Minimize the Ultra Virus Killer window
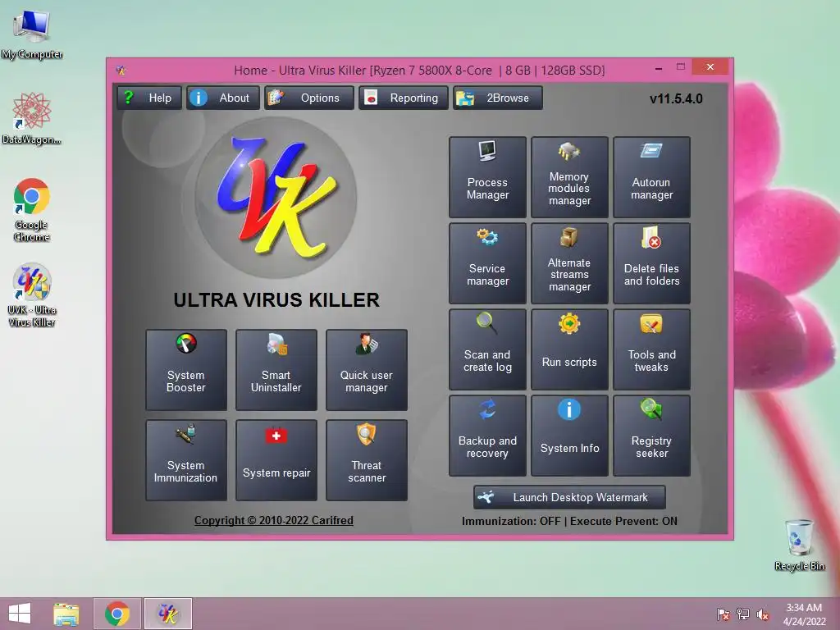This screenshot has width=840, height=630. click(x=659, y=68)
